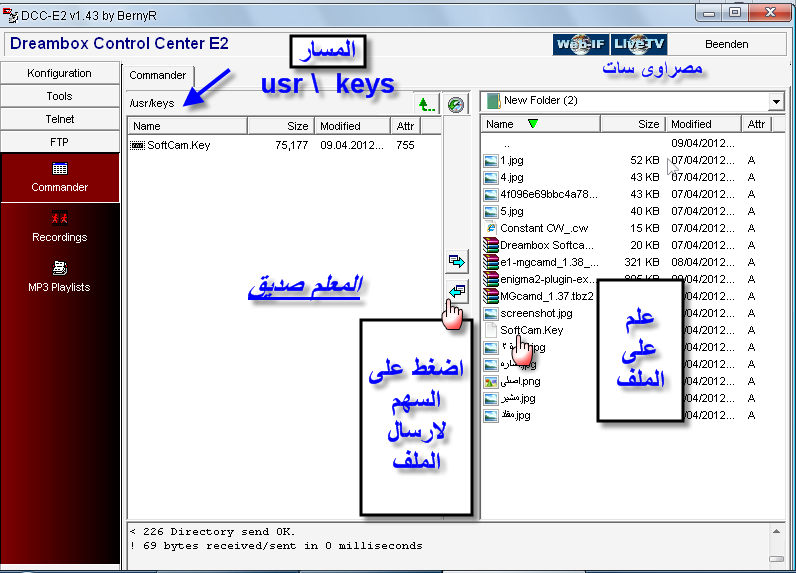Click the enigma2-plugin archive icon
The width and height of the screenshot is (796, 573).
[x=490, y=279]
